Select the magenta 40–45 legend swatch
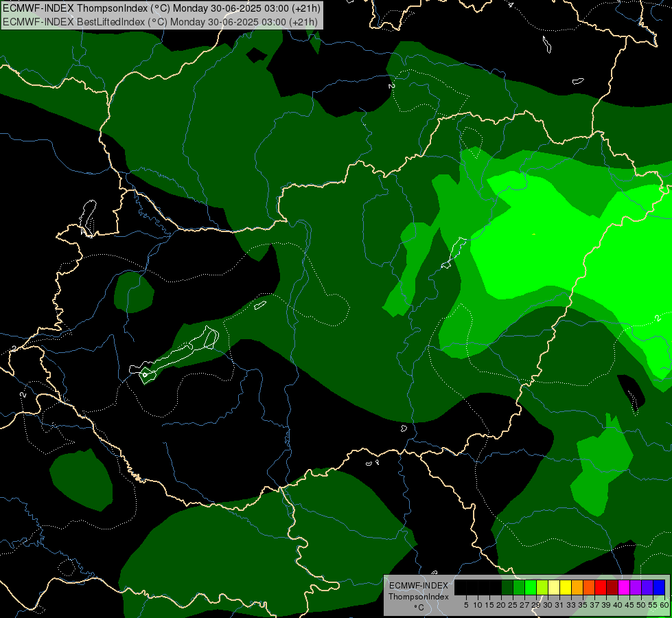This screenshot has width=672, height=618. point(624,588)
